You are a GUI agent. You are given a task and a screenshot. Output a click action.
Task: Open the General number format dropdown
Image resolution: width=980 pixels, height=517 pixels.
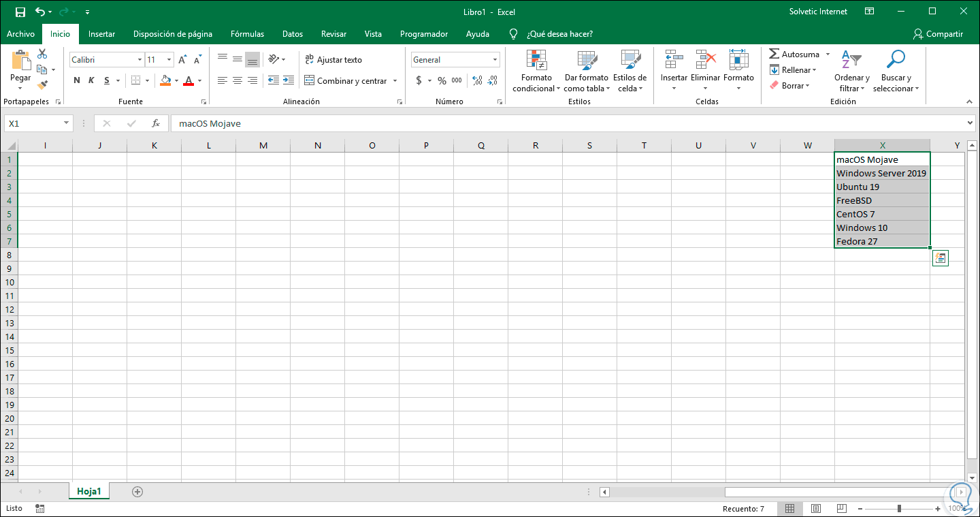[x=495, y=60]
